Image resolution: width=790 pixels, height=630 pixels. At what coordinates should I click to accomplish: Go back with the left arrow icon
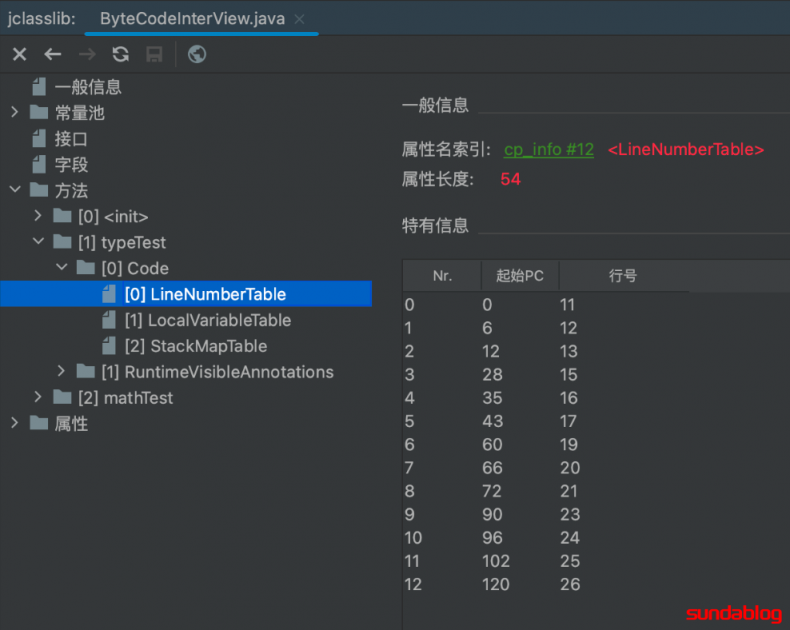tap(52, 54)
